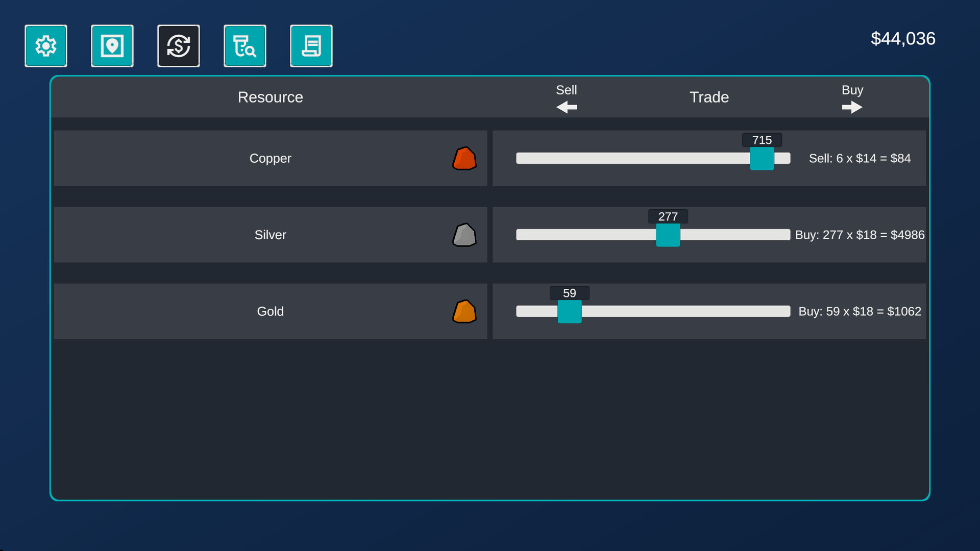Select the Gold resource row
Screen dimensions: 980x551
tap(270, 311)
